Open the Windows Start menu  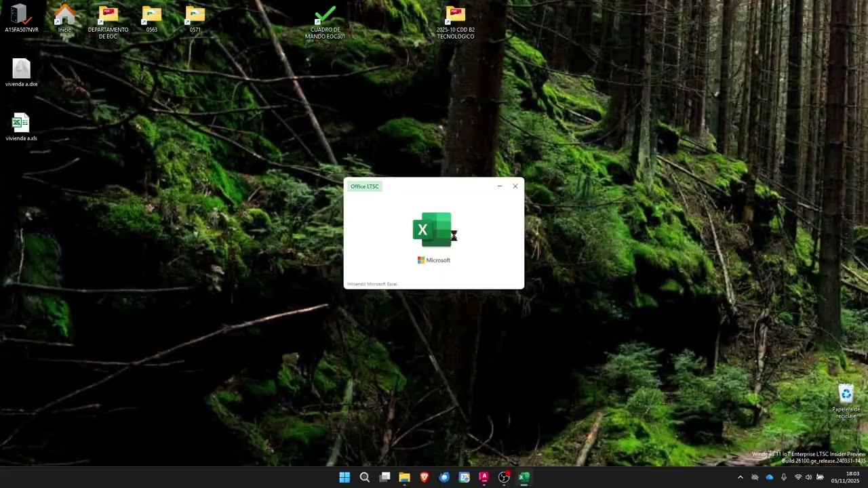point(344,477)
